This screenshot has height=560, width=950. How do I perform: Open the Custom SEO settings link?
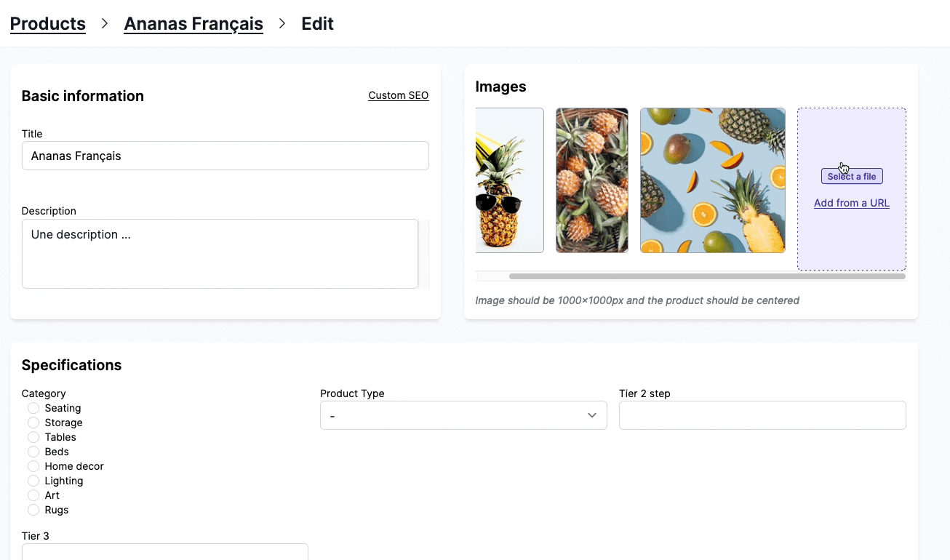[x=398, y=95]
